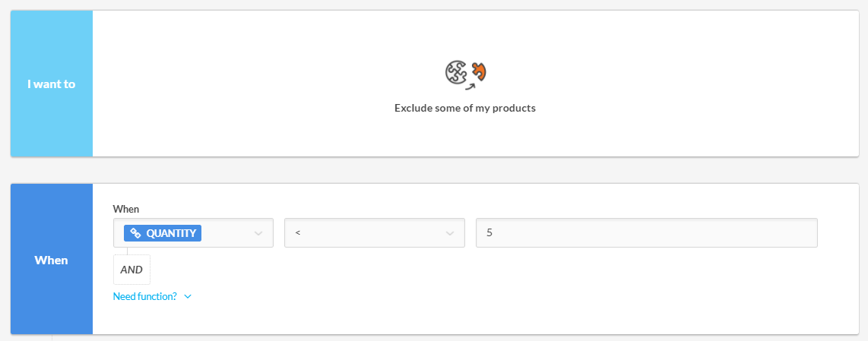Click empty area of the When card
Screen dimensions: 868x341
pos(498,293)
